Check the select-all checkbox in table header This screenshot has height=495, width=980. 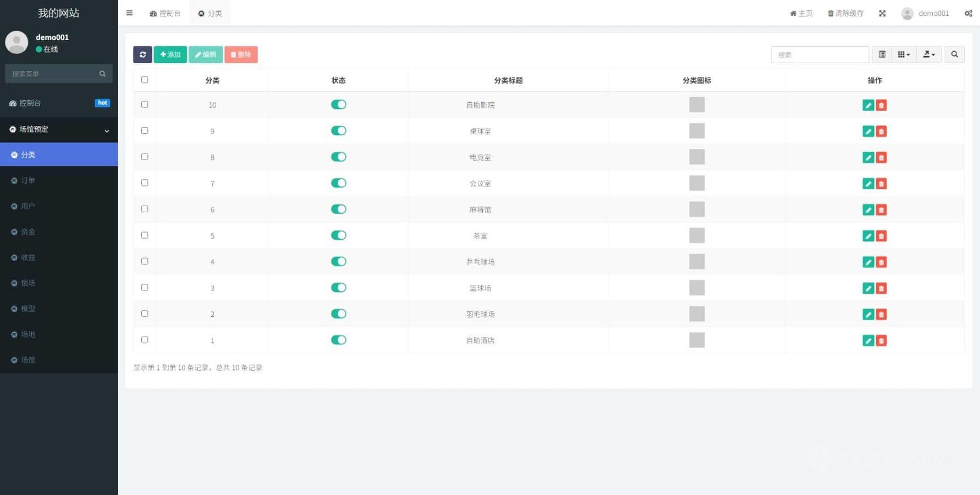145,80
